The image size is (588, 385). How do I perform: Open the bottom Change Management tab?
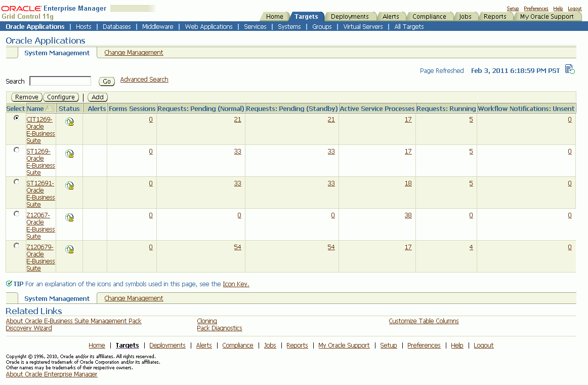tap(134, 298)
